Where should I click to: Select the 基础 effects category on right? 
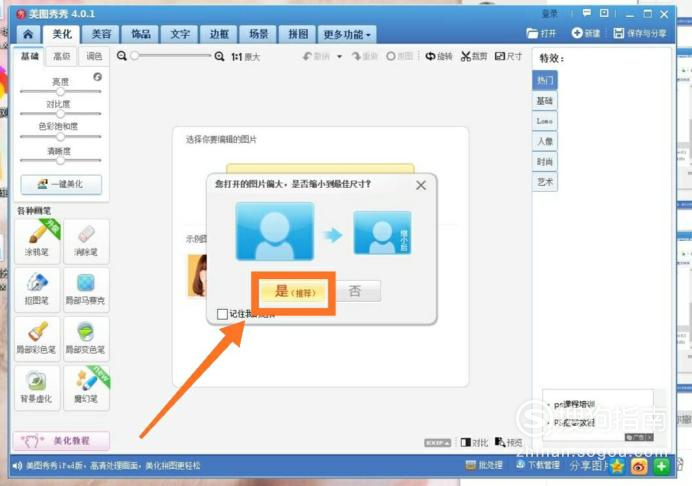(545, 101)
